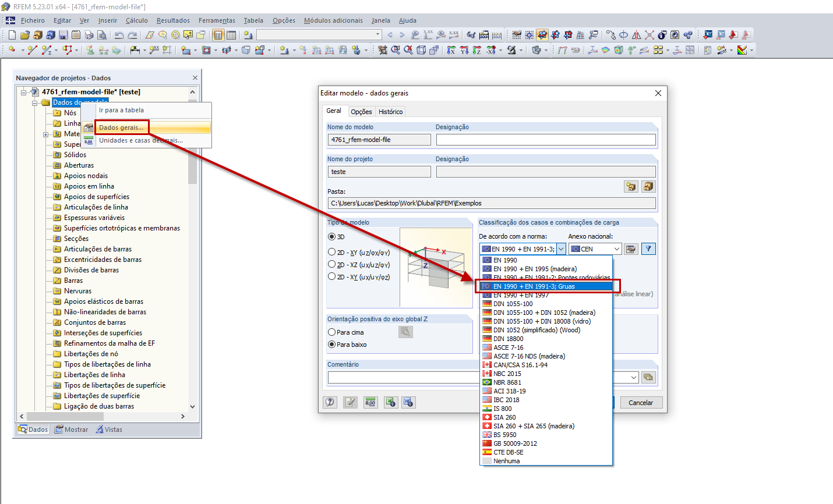833x504 pixels.
Task: Redo the last undone action
Action: point(132,35)
